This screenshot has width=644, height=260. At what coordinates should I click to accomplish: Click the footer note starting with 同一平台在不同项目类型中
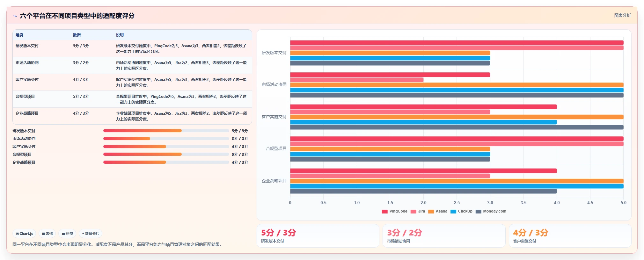click(118, 245)
